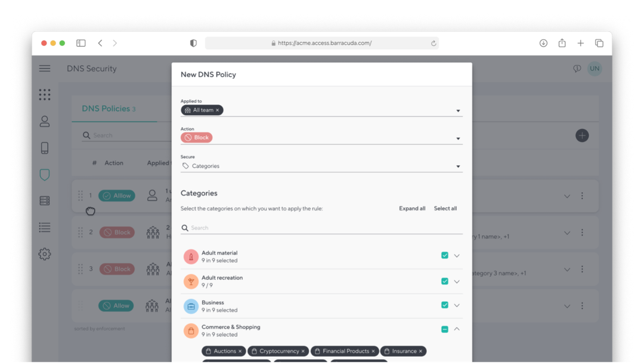Open the Action dropdown
This screenshot has width=644, height=364.
[x=458, y=138]
